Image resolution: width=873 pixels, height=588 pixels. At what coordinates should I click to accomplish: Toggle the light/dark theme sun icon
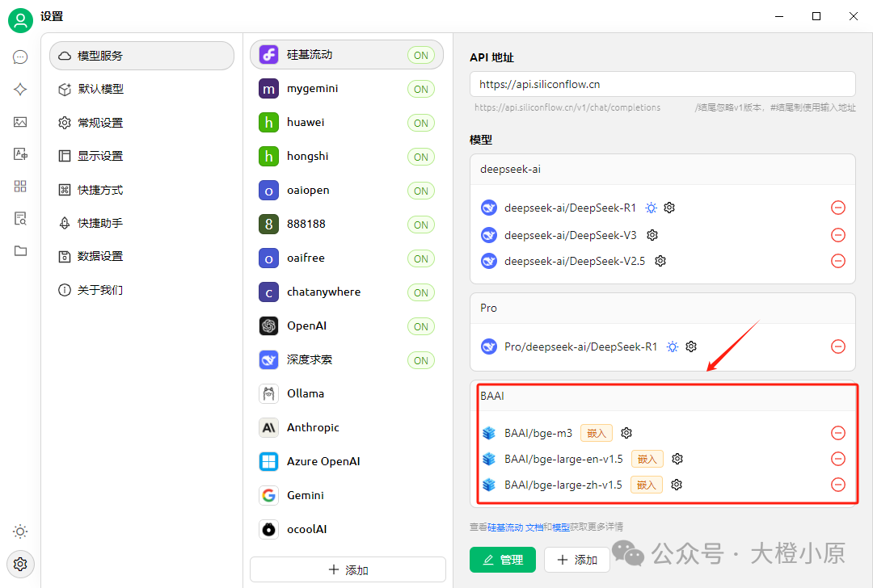point(20,531)
